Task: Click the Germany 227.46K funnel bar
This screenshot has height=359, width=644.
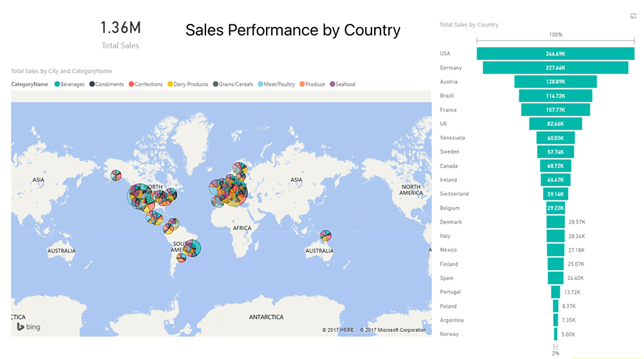Action: pyautogui.click(x=555, y=68)
